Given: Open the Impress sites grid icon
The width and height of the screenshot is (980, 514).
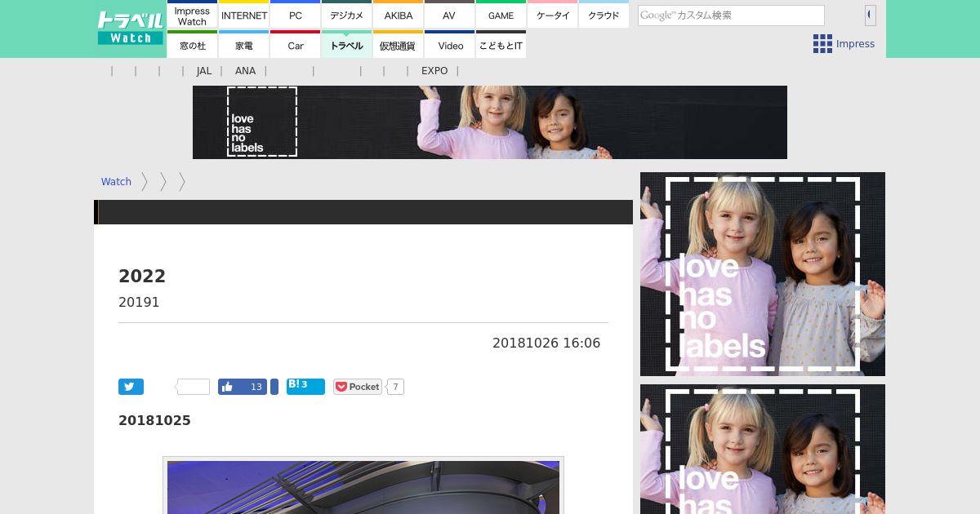Looking at the screenshot, I should pyautogui.click(x=822, y=44).
